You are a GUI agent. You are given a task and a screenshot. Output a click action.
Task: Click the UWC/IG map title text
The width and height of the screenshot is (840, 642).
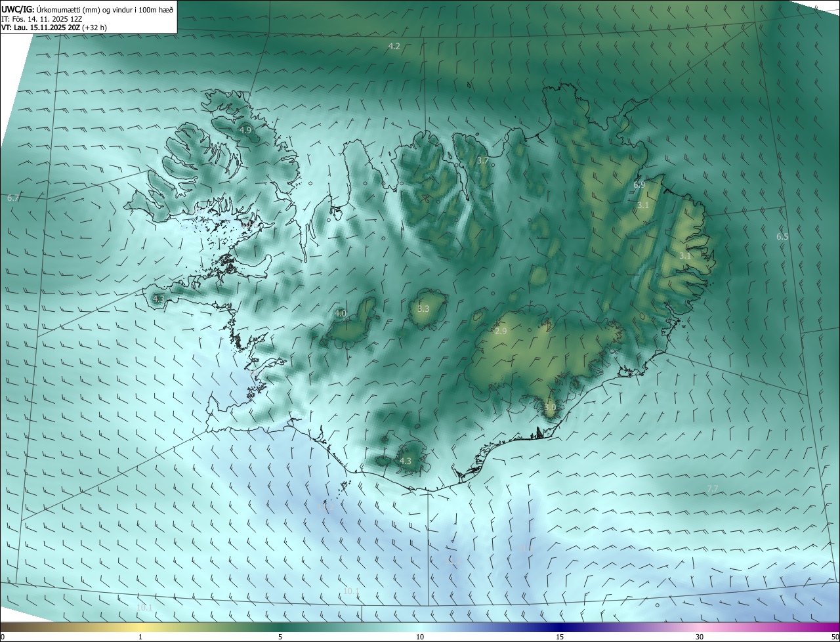pos(87,10)
